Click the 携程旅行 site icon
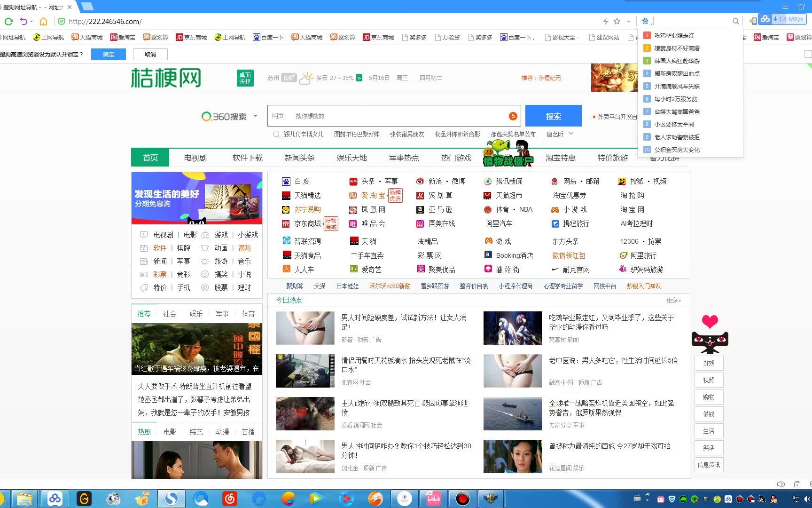The height and width of the screenshot is (508, 812). pos(555,224)
